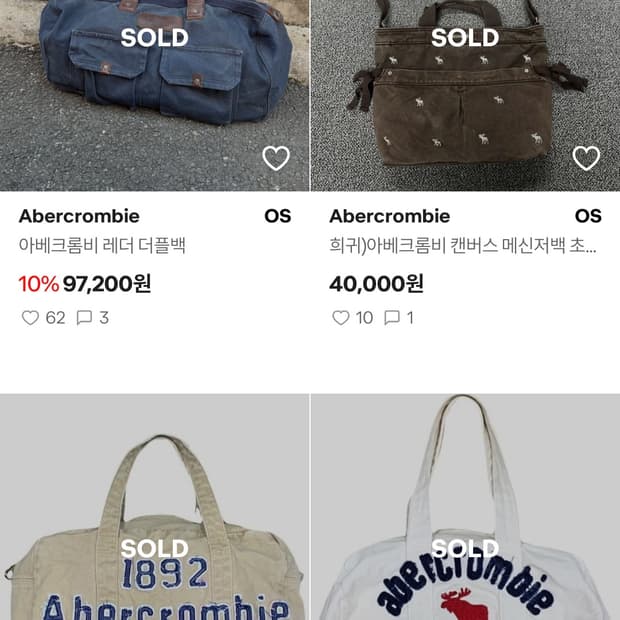Open the comment icon with 3 comments
Screen dimensions: 620x620
[85, 318]
